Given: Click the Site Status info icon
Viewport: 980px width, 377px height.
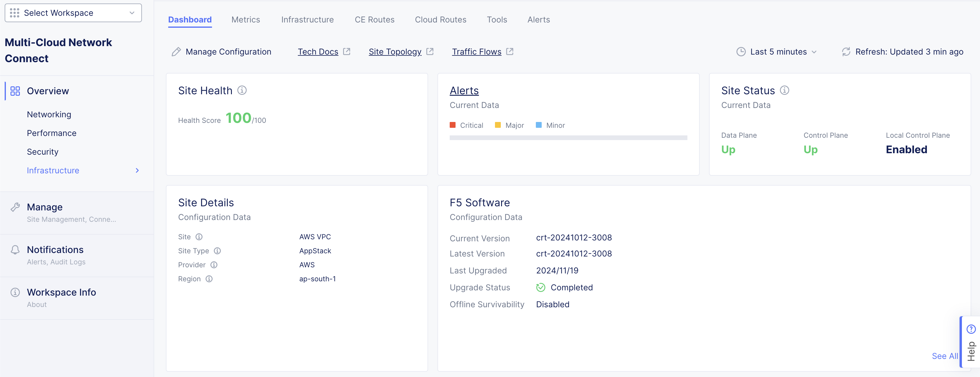Looking at the screenshot, I should pos(784,90).
